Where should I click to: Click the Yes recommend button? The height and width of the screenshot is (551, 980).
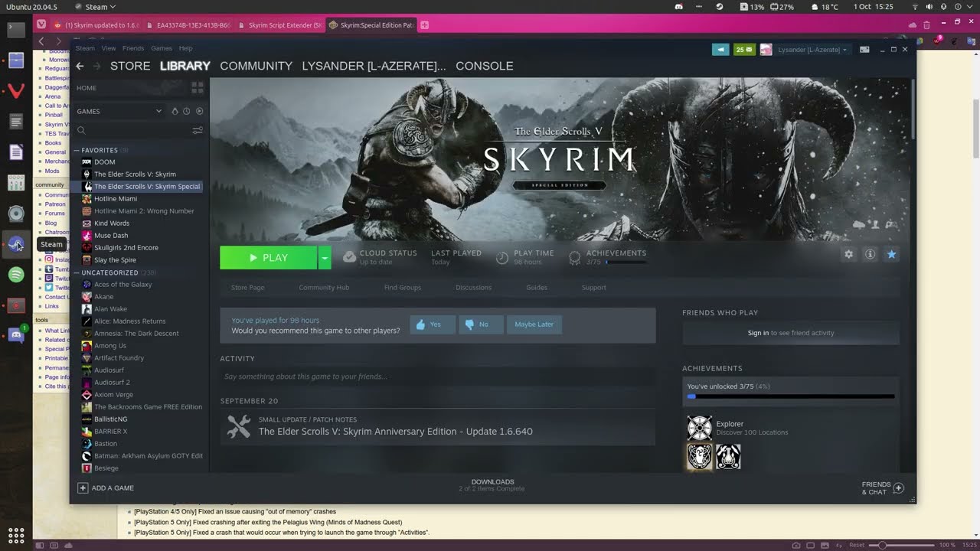coord(433,324)
